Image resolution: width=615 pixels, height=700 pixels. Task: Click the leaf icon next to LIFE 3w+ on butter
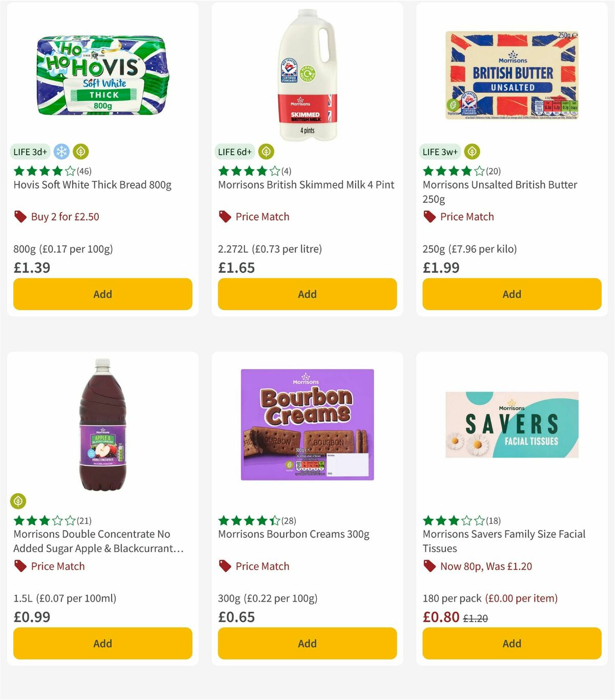click(x=471, y=152)
